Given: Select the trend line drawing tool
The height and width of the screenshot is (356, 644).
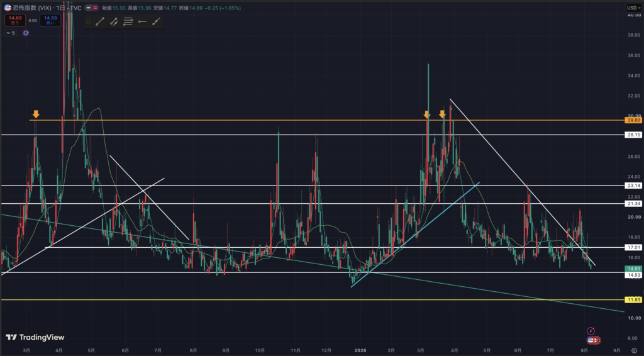Looking at the screenshot, I should click(100, 22).
